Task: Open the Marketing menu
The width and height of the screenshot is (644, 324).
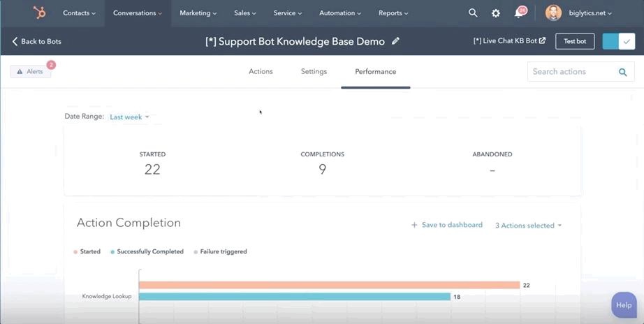Action: (x=198, y=13)
